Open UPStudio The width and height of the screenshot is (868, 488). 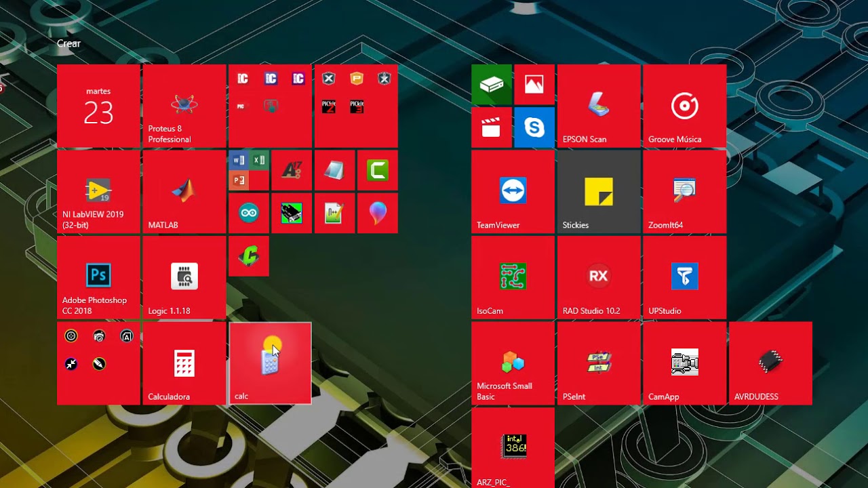coord(685,278)
